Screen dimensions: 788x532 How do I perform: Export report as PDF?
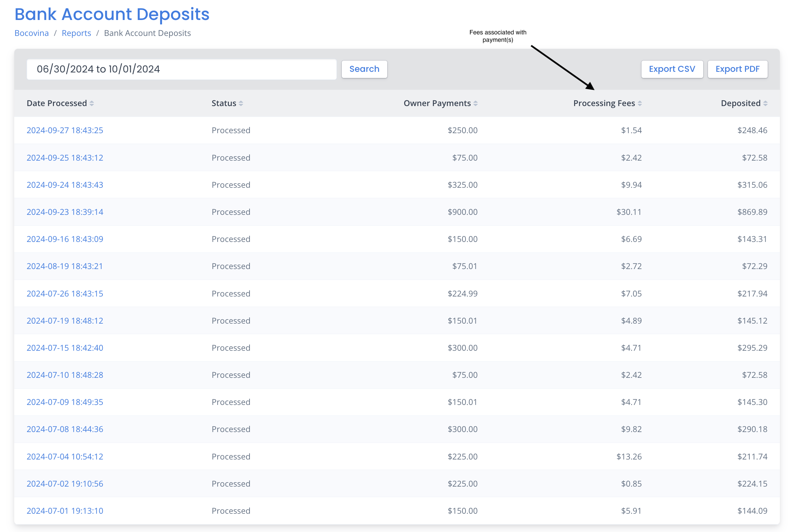point(737,69)
